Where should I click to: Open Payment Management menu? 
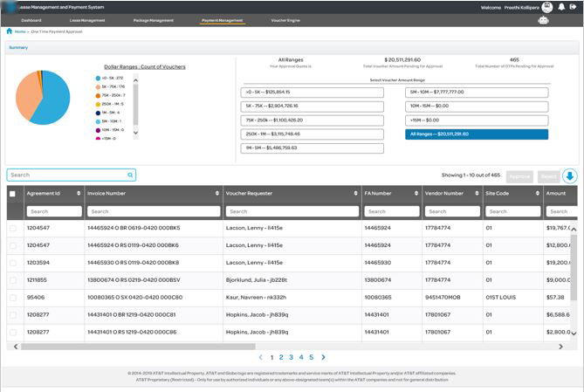223,20
